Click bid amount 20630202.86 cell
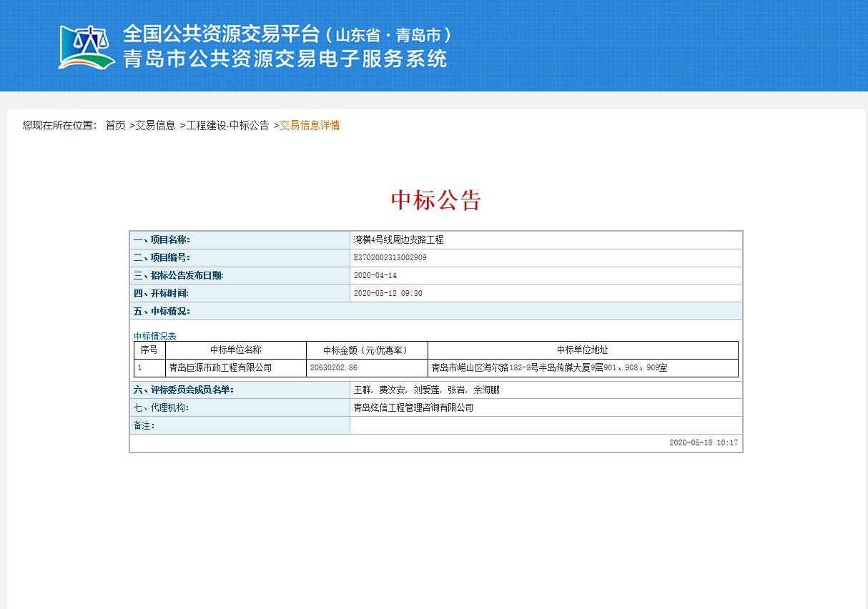 [333, 368]
